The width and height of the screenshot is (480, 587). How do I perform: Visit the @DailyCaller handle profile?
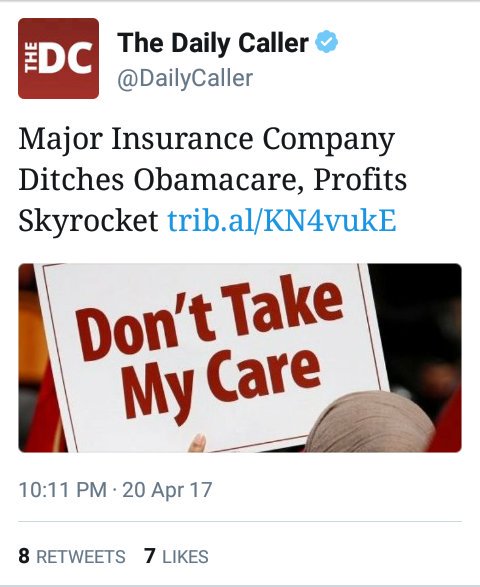(x=185, y=78)
